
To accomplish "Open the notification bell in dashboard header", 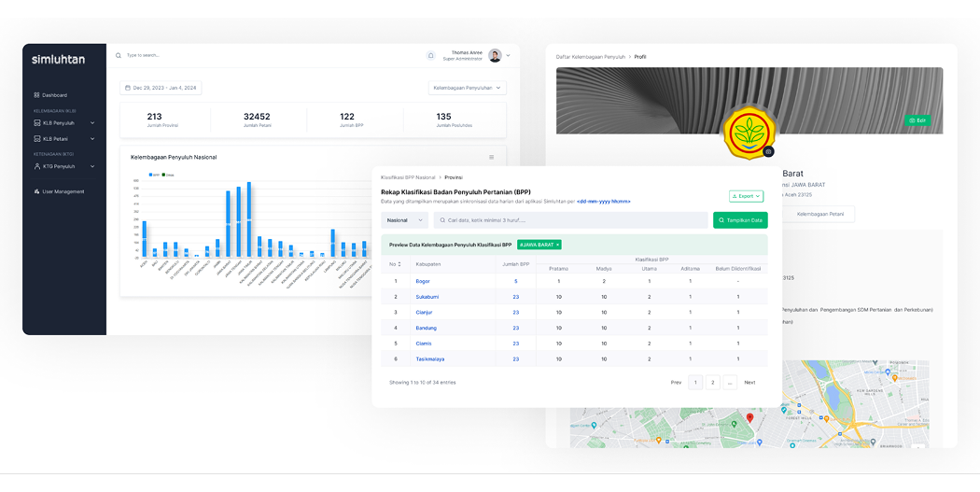I will tap(430, 56).
